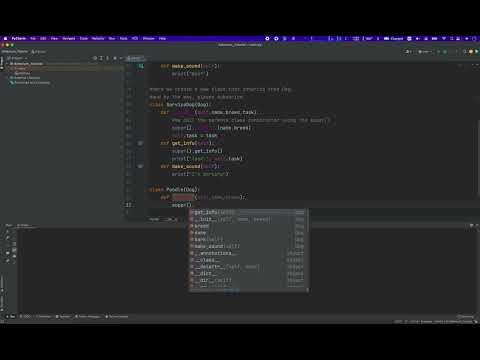Open the Python Packages tool window tab
The width and height of the screenshot is (480, 360).
pos(88,316)
